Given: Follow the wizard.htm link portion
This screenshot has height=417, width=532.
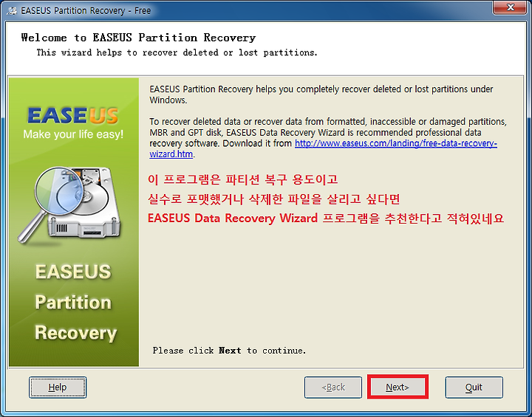Looking at the screenshot, I should (x=171, y=154).
